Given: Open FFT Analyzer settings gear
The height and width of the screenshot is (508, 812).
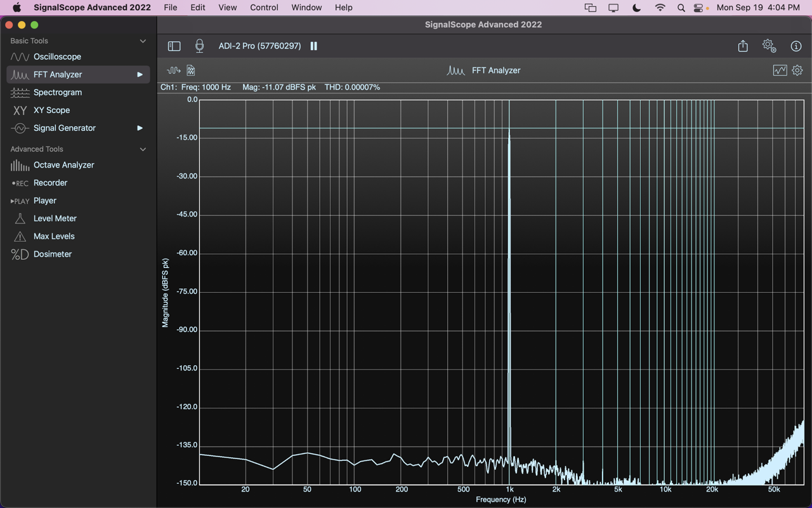Looking at the screenshot, I should pyautogui.click(x=797, y=70).
